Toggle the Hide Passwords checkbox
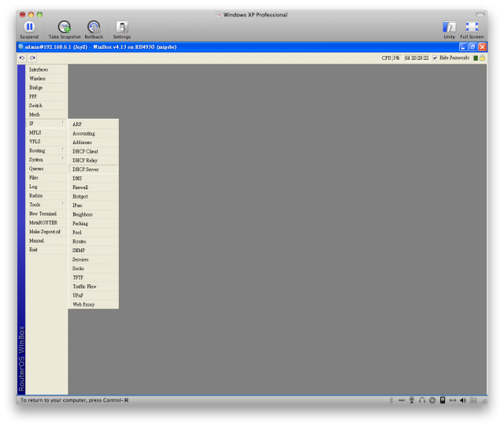This screenshot has width=504, height=427. pyautogui.click(x=435, y=58)
